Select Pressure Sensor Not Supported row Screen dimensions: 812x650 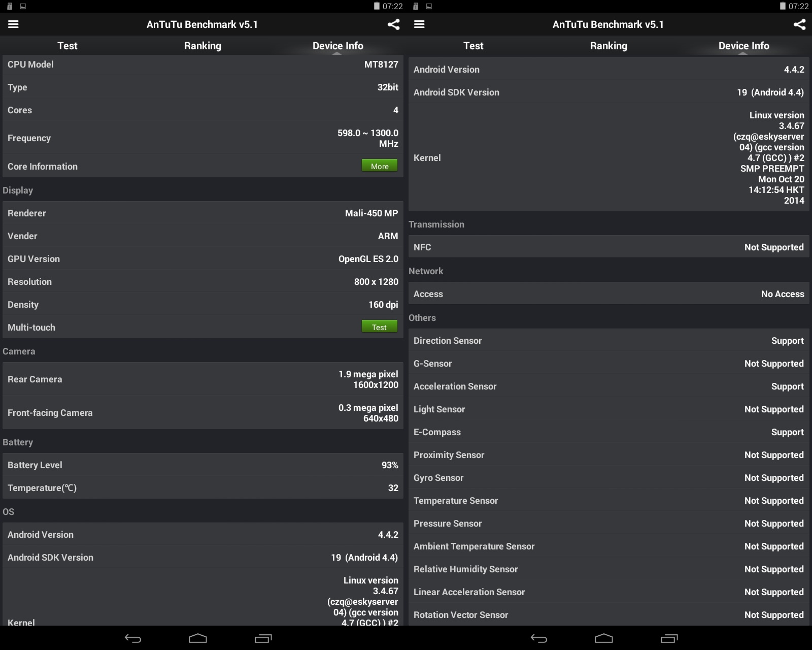[609, 524]
